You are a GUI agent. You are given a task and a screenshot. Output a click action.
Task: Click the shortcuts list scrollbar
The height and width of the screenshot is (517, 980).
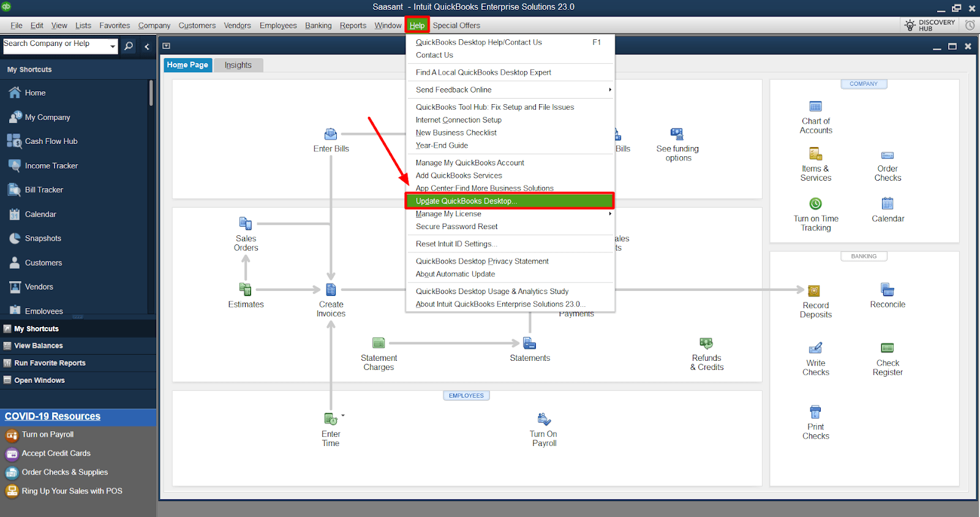pos(151,93)
